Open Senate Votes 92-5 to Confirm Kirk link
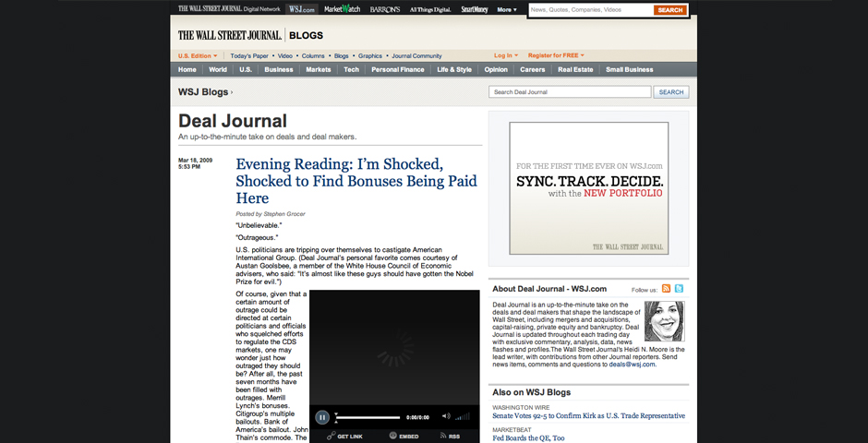The height and width of the screenshot is (443, 868). tap(588, 416)
